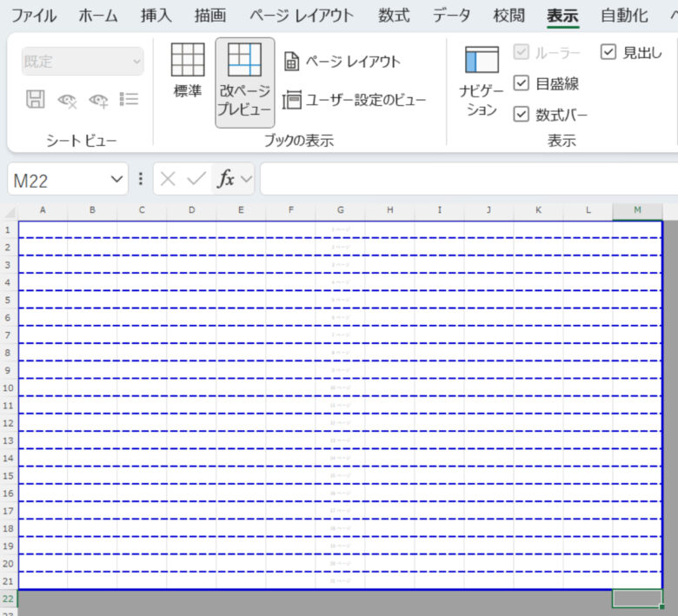The image size is (678, 616).
Task: Click the fx insert function button
Action: 226,178
